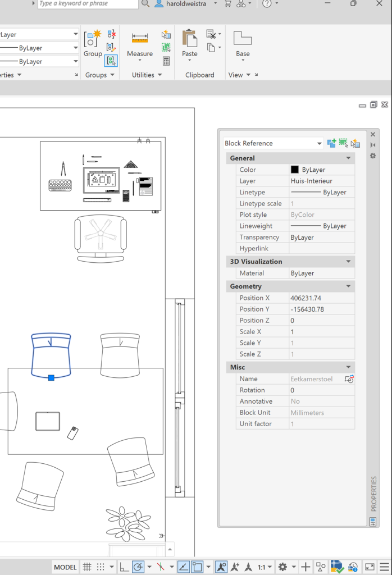Screen dimensions: 392x575
Task: Click the Hyperlink property row
Action: (295, 249)
